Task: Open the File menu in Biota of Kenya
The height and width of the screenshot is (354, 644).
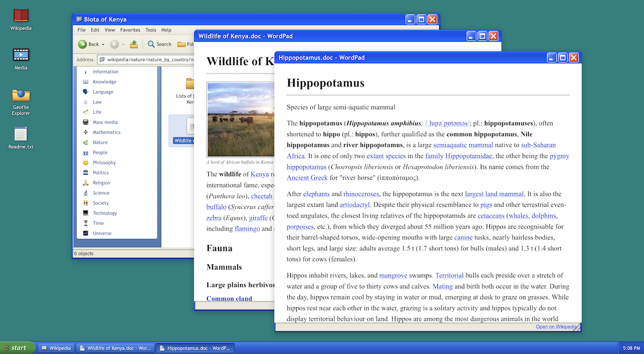Action: [82, 30]
